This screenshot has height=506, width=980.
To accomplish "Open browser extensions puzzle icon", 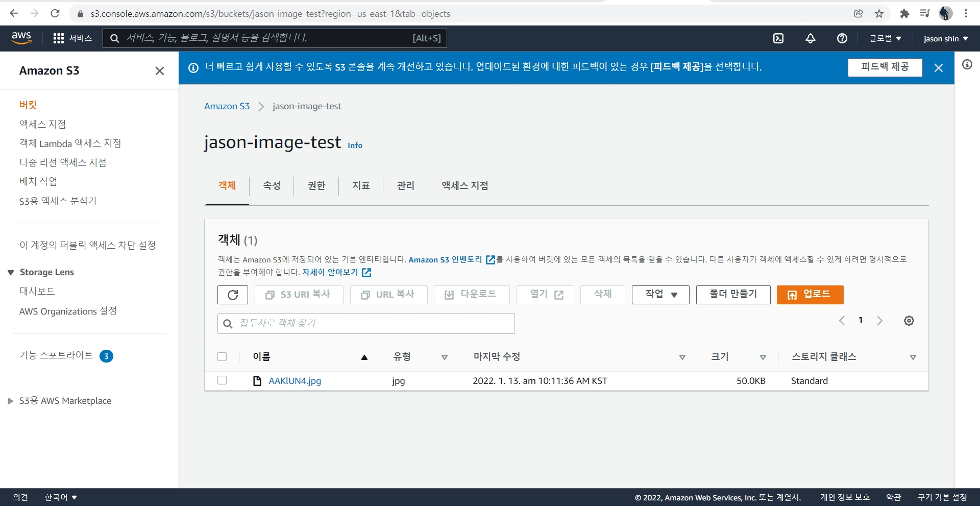I will (x=904, y=14).
